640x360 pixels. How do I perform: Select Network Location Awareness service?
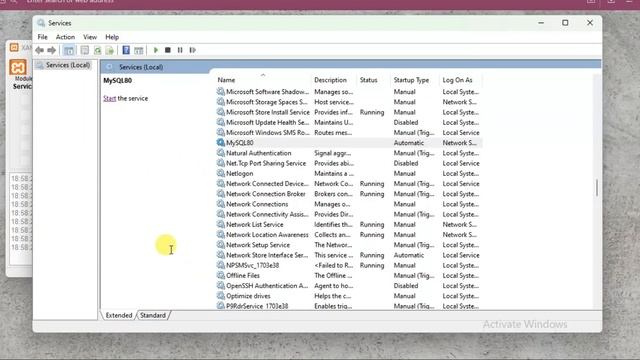(x=349, y=234)
